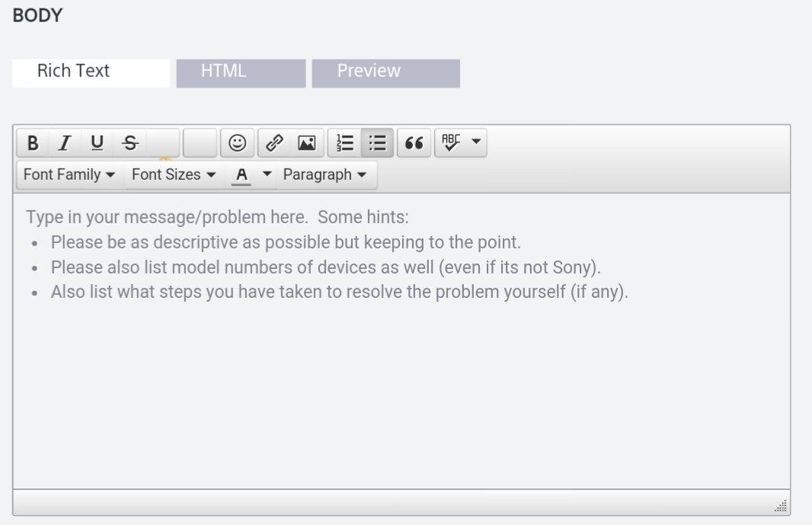Toggle the ABC spellcheck button
The height and width of the screenshot is (525, 812).
click(x=452, y=143)
